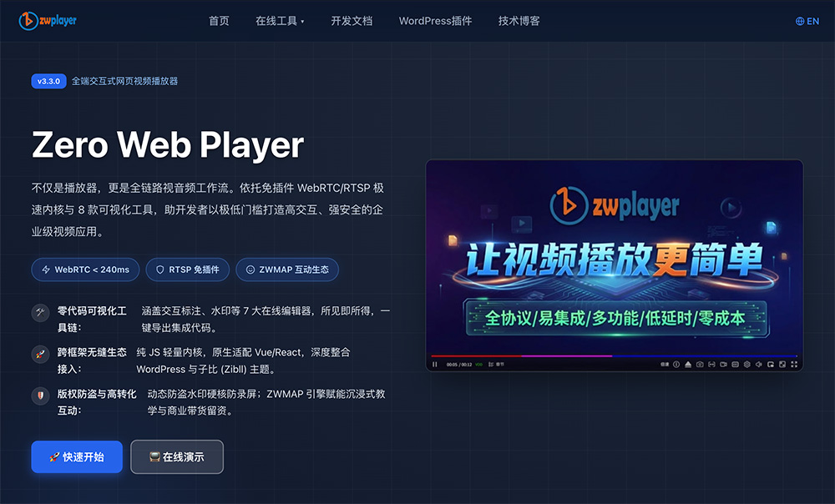The height and width of the screenshot is (504, 835).
Task: Click the tools icon beside 零代码可视化工具链
Action: [40, 312]
